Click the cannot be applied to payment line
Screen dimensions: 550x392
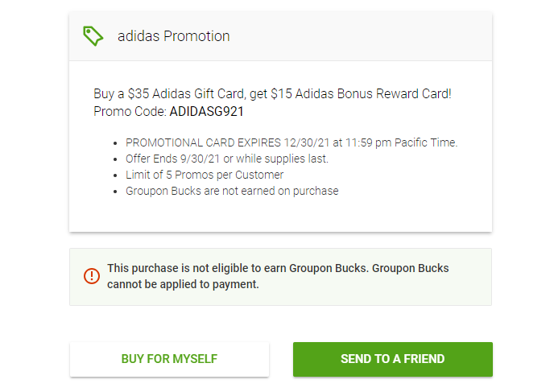(183, 284)
